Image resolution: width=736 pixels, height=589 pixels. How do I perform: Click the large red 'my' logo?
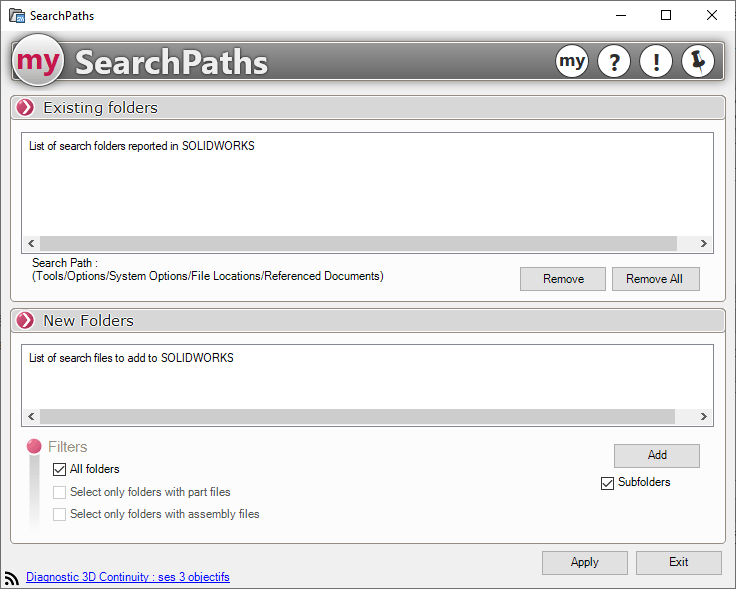(x=38, y=60)
